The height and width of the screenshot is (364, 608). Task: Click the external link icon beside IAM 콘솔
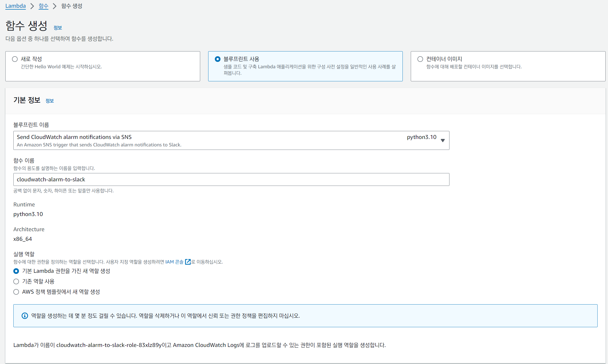pyautogui.click(x=188, y=262)
